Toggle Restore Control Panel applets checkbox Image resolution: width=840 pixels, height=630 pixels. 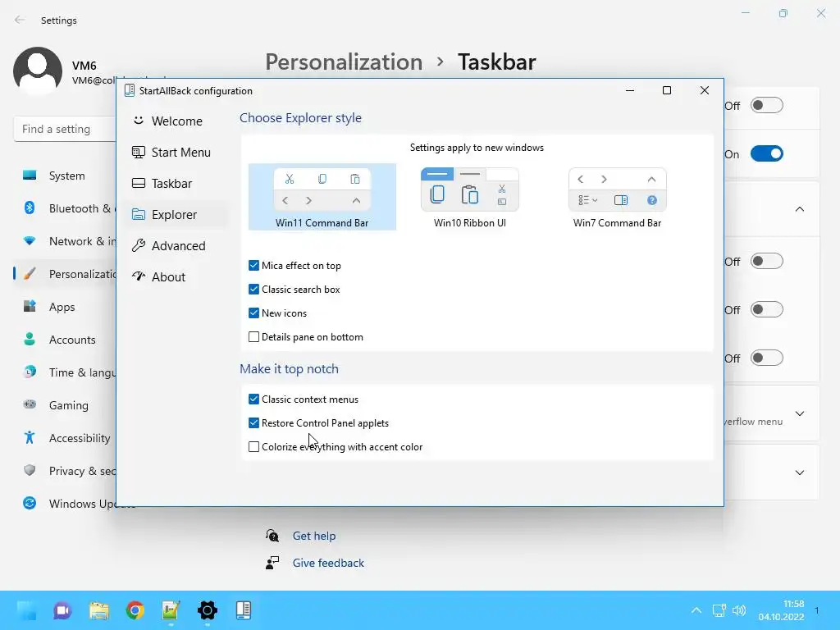click(254, 423)
